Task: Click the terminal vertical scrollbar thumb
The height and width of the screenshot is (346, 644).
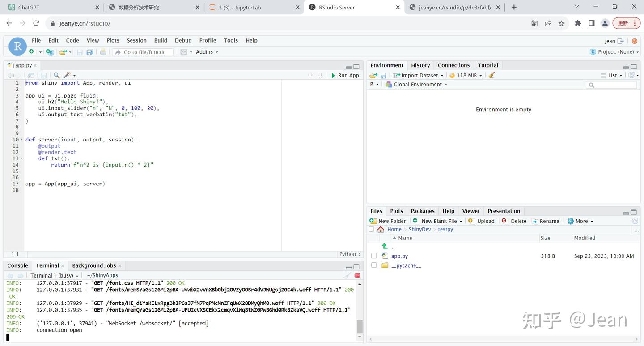Action: (x=360, y=326)
